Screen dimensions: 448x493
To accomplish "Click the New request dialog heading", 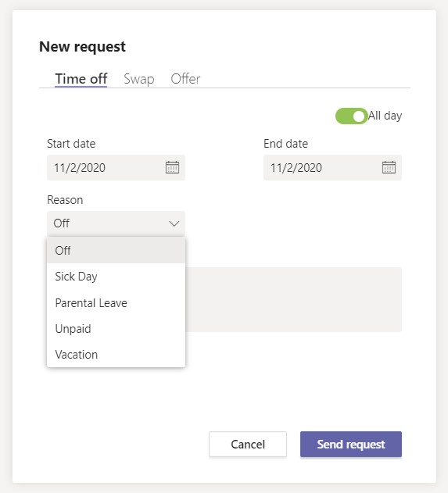I will point(82,47).
